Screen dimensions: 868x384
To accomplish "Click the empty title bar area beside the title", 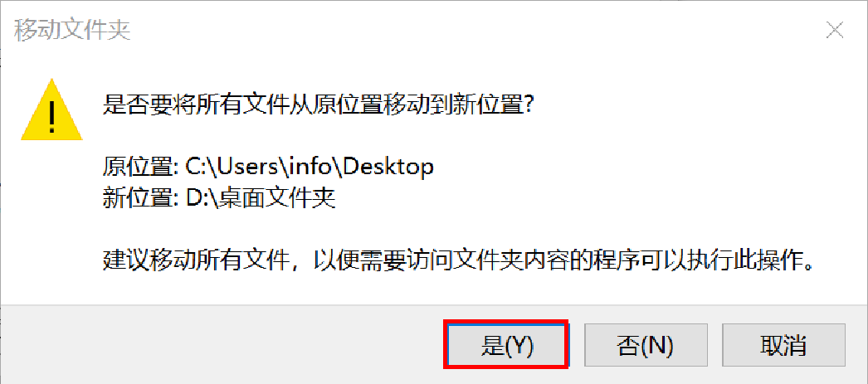I will click(x=476, y=31).
